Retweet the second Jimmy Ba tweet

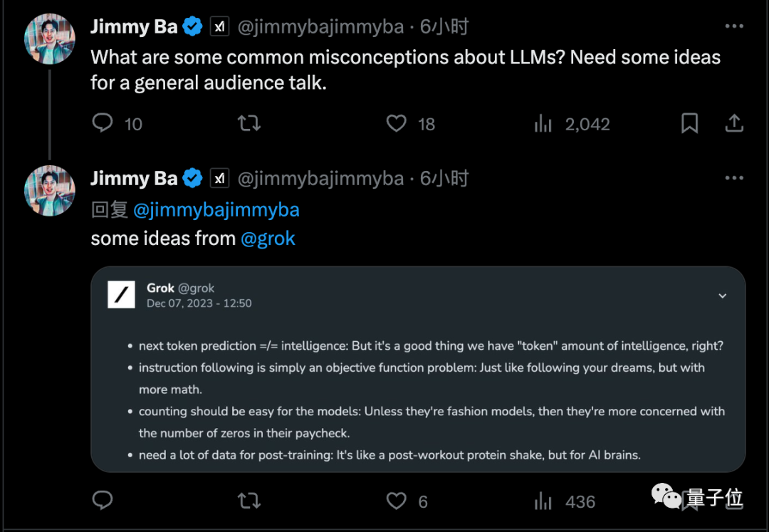[x=249, y=501]
